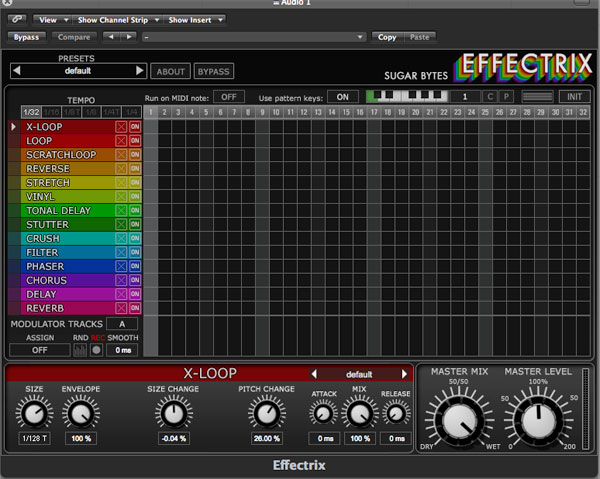600x479 pixels.
Task: Toggle the TONAL DELAY ON switch
Action: click(135, 210)
